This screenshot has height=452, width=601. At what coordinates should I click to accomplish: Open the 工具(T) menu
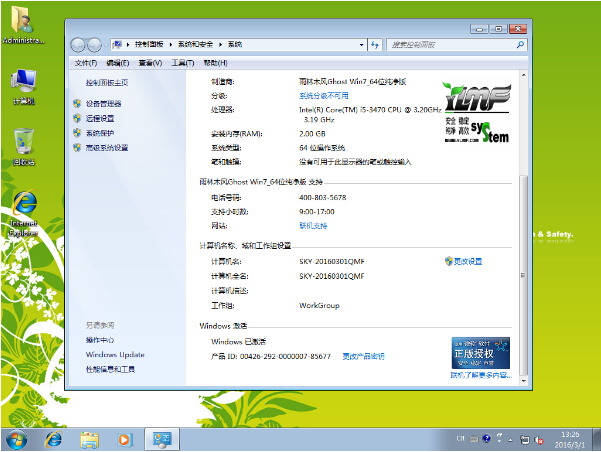coord(182,63)
